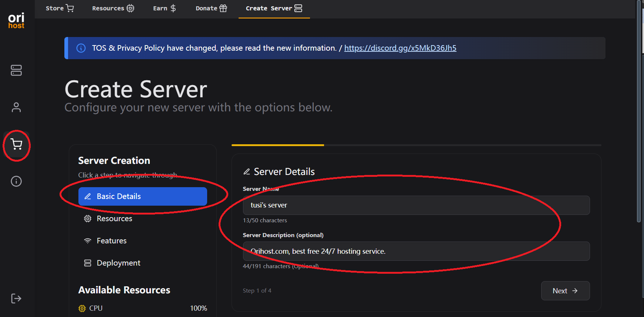This screenshot has width=644, height=317.
Task: Click the Orihost logo
Action: [x=16, y=21]
